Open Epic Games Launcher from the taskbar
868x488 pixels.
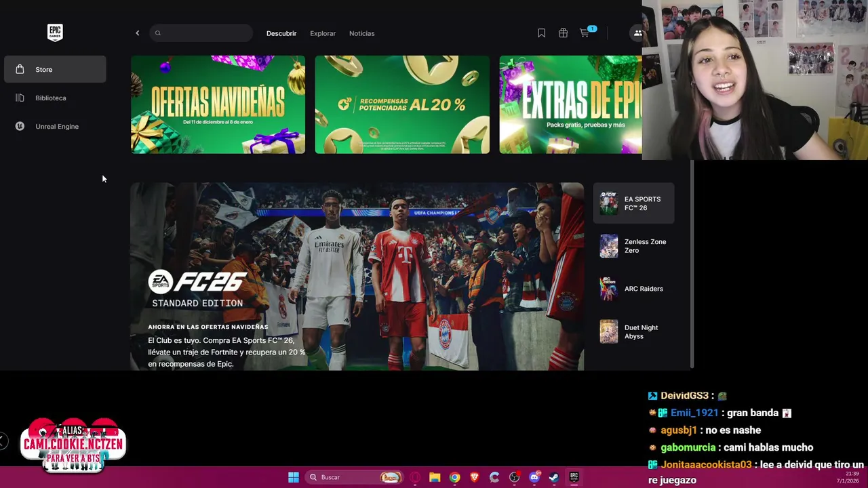[574, 477]
